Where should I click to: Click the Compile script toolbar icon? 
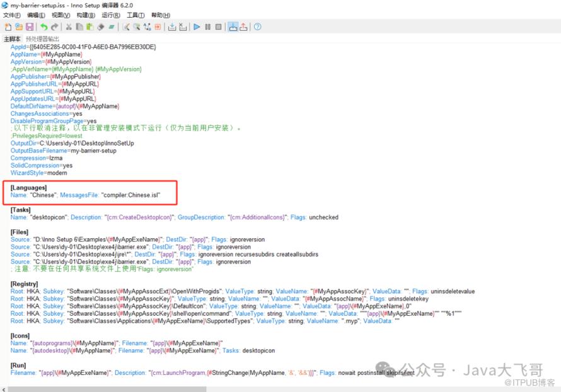click(172, 27)
